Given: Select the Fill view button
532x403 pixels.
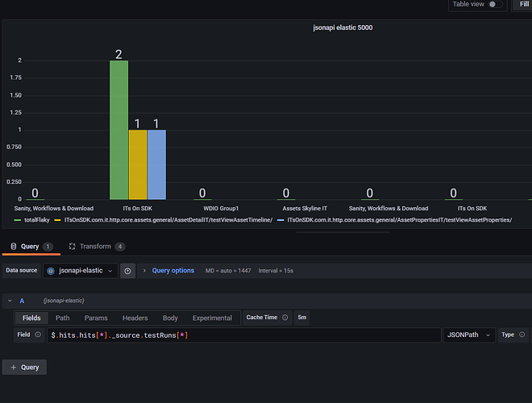Looking at the screenshot, I should pyautogui.click(x=523, y=4).
